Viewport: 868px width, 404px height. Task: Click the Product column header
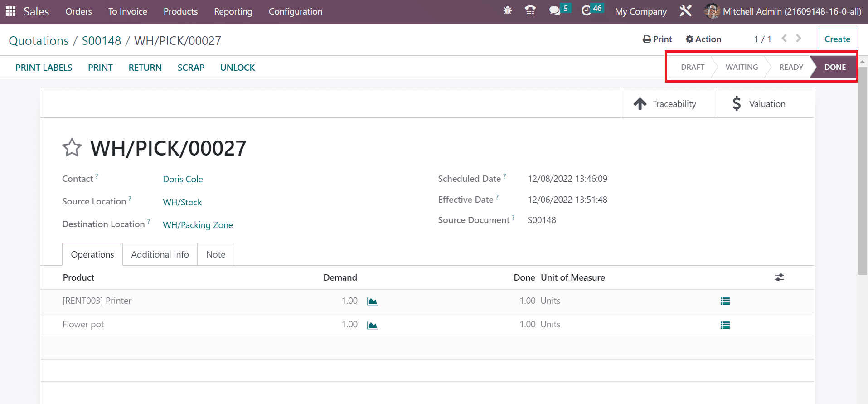[x=78, y=277]
